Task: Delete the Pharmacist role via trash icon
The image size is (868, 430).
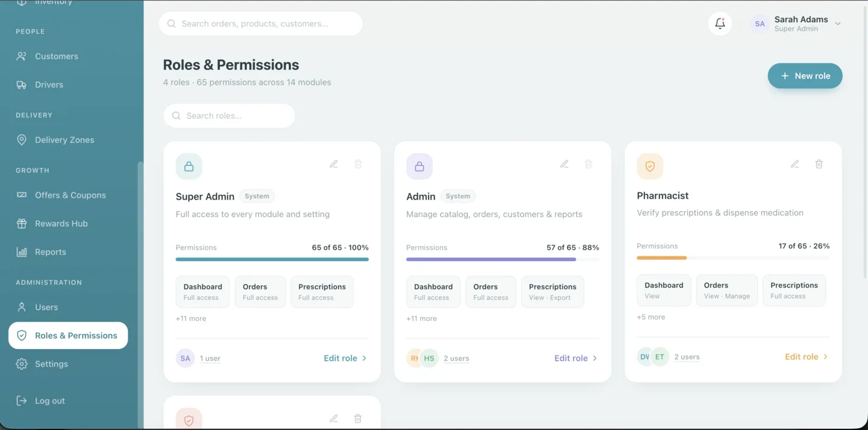Action: [x=819, y=164]
